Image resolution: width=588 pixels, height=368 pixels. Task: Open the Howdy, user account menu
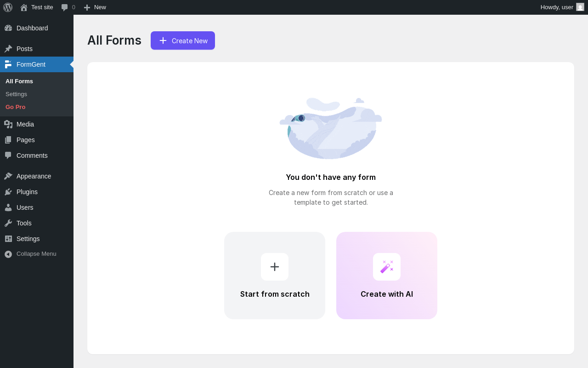[x=562, y=7]
